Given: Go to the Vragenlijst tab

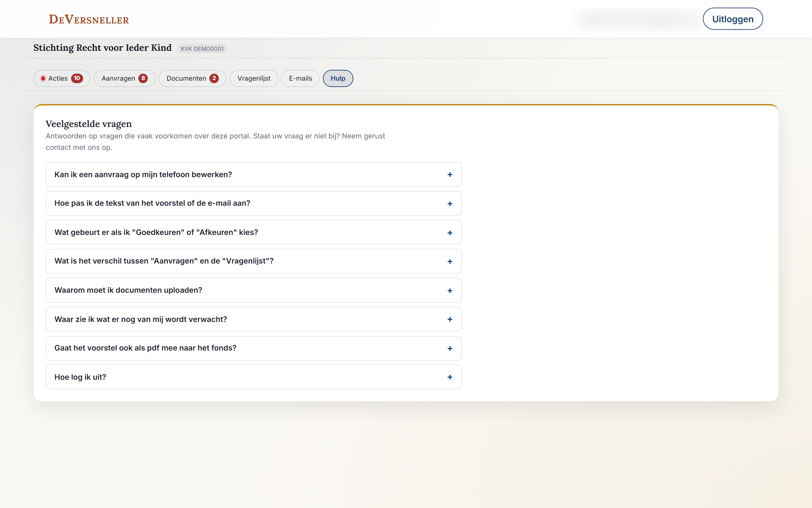Looking at the screenshot, I should pos(254,78).
